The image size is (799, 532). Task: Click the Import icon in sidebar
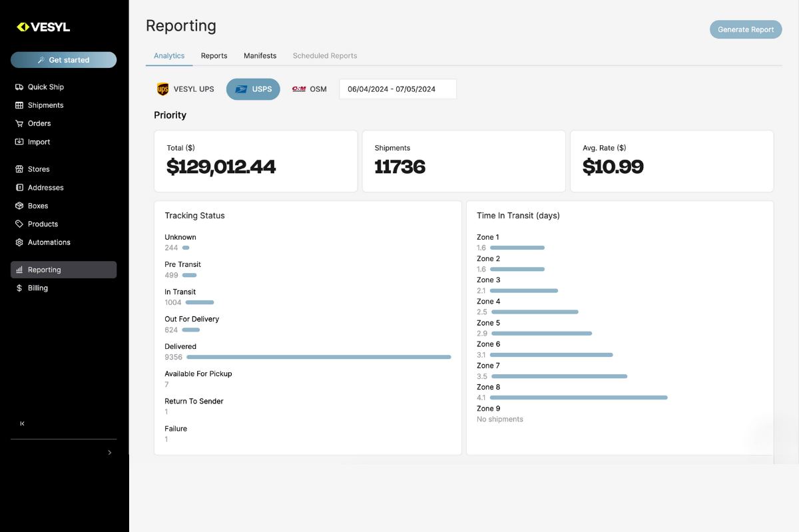(19, 142)
